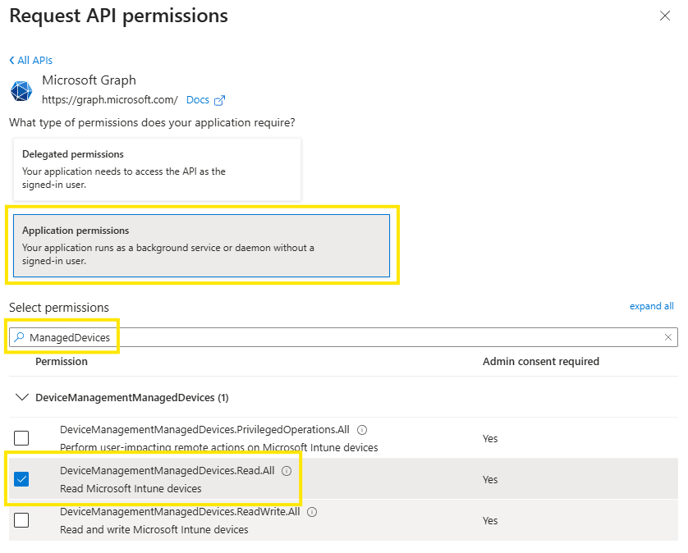This screenshot has height=553, width=688.
Task: Click the Admin consent required header
Action: [541, 361]
